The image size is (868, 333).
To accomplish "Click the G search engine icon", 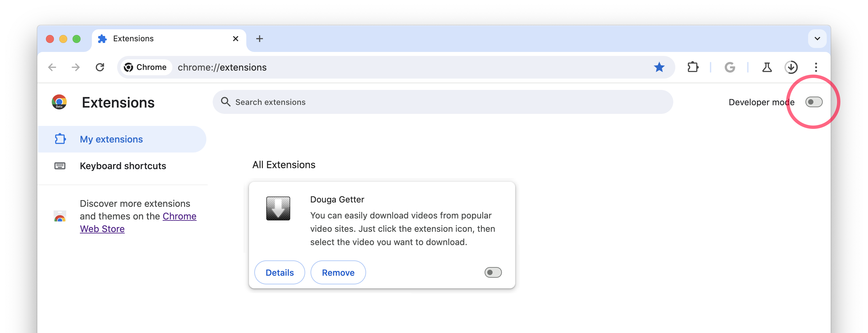I will 730,67.
